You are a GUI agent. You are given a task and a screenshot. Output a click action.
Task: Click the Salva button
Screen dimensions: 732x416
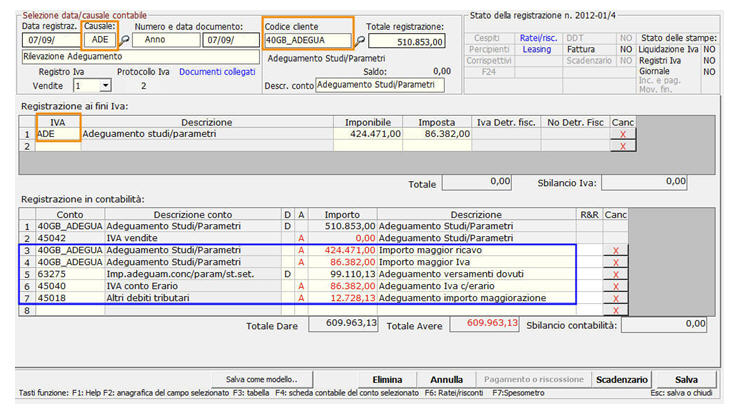click(686, 380)
